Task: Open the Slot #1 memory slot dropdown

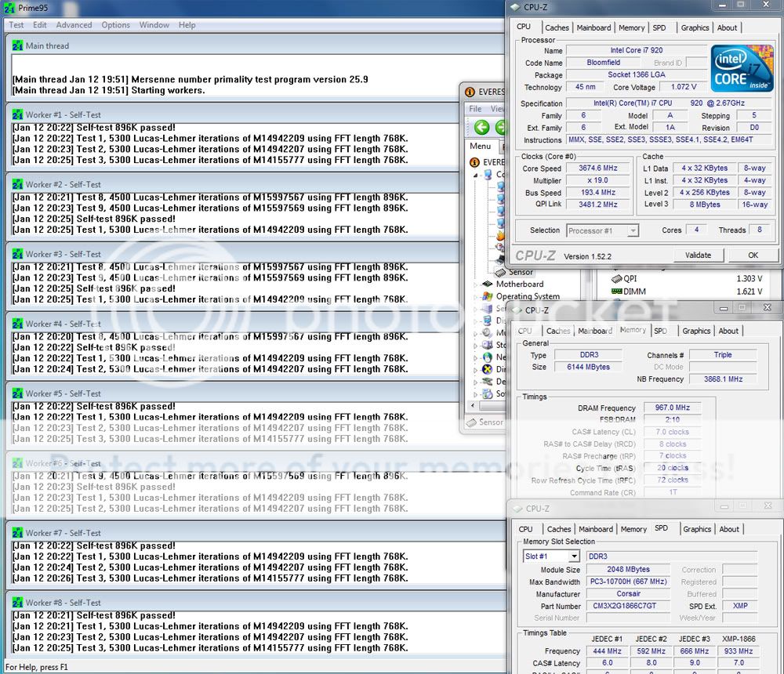Action: (x=574, y=556)
